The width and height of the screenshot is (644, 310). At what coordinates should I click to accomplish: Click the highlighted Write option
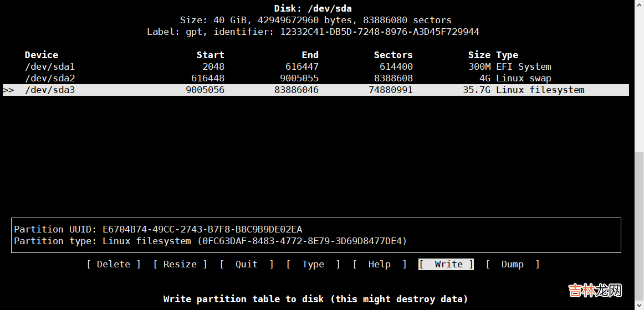coord(446,265)
